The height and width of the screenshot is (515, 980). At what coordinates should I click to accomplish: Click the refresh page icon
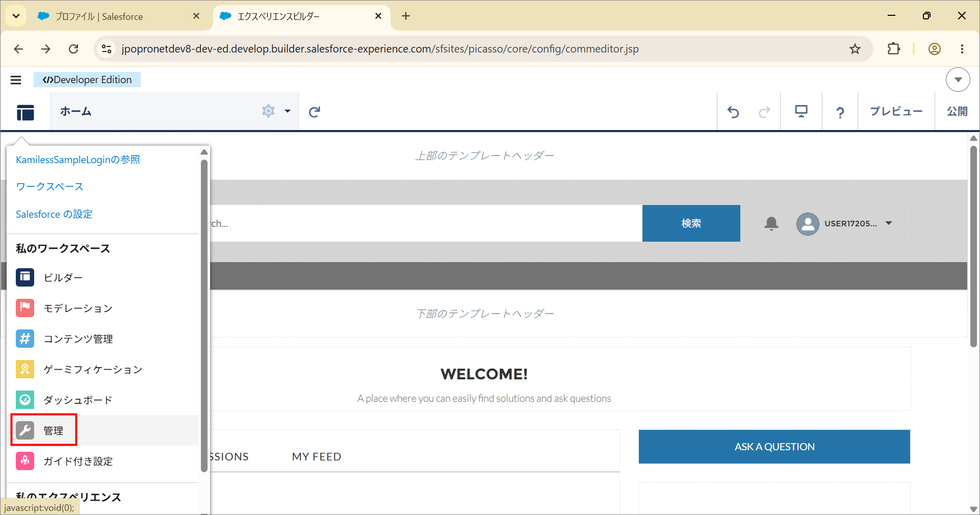pos(315,112)
